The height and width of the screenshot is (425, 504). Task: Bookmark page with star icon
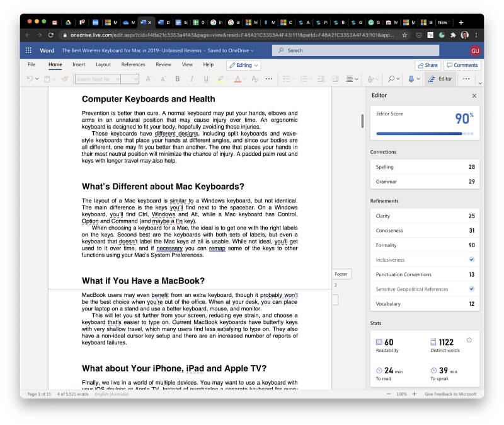(404, 35)
